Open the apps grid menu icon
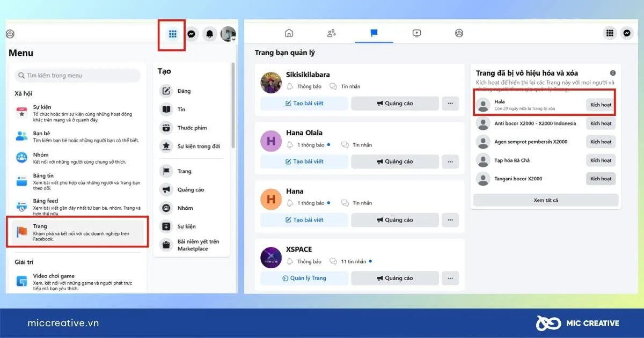 point(171,34)
